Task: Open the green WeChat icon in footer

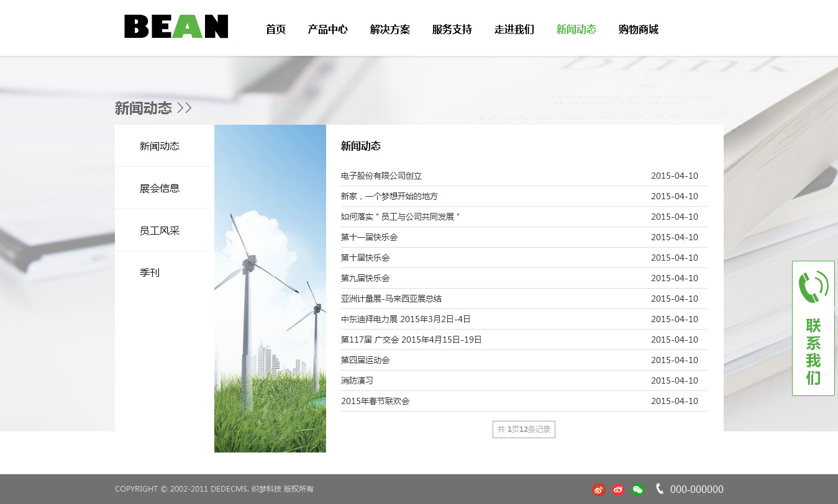Action: (638, 490)
